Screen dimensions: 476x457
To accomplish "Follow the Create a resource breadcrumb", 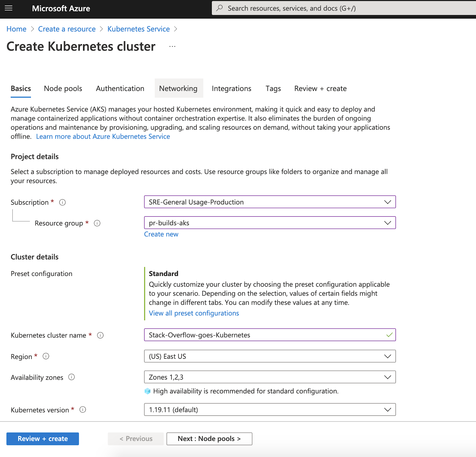I will tap(67, 29).
